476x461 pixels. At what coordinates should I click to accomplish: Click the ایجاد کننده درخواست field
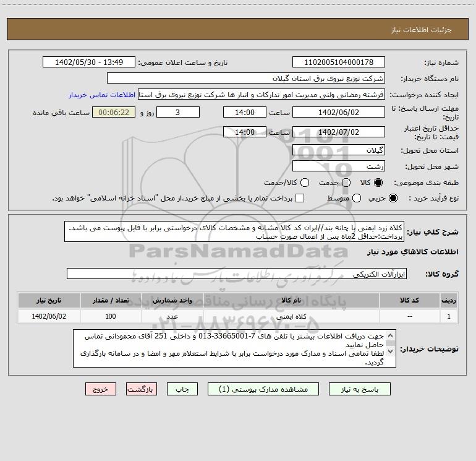coord(261,95)
